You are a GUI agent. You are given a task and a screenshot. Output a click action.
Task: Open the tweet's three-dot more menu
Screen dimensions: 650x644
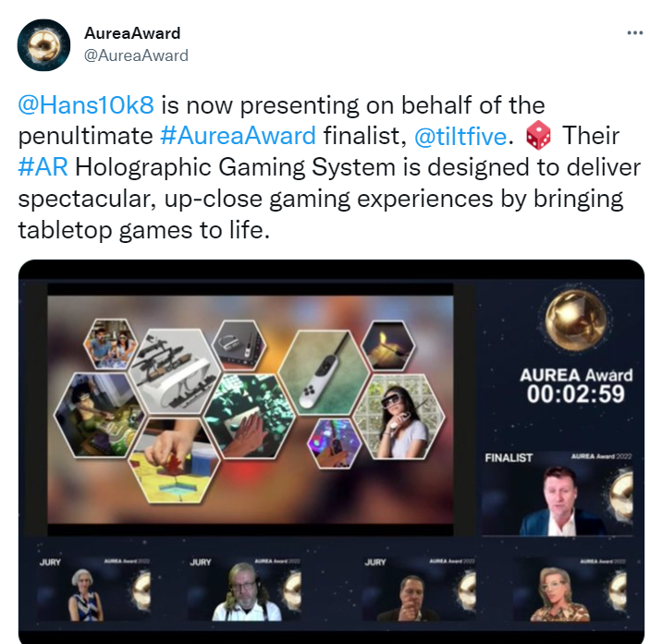pyautogui.click(x=634, y=32)
